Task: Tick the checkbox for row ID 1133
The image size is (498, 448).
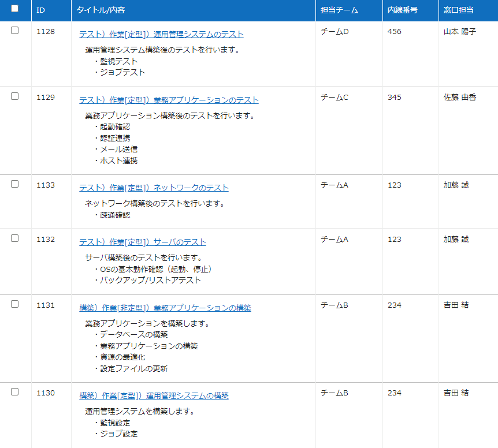Action: pyautogui.click(x=14, y=184)
